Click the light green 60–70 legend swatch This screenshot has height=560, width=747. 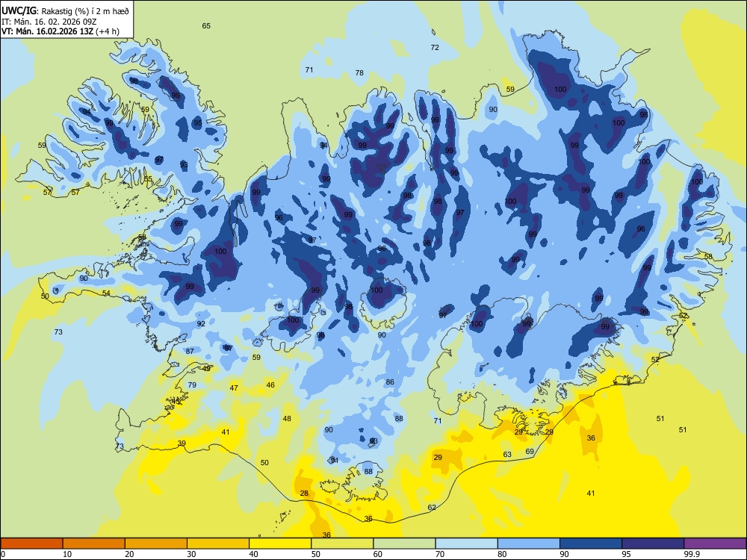404,544
